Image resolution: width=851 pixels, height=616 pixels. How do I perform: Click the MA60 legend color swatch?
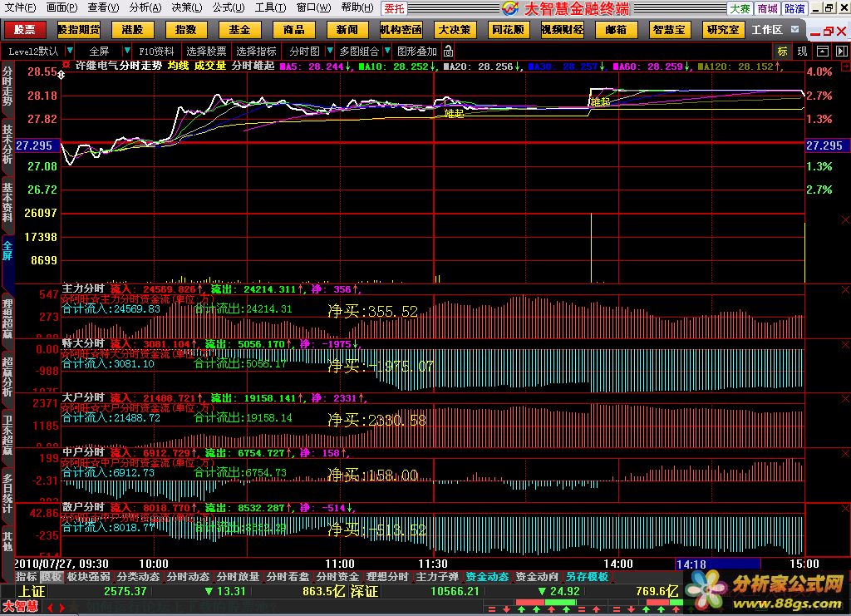click(616, 67)
